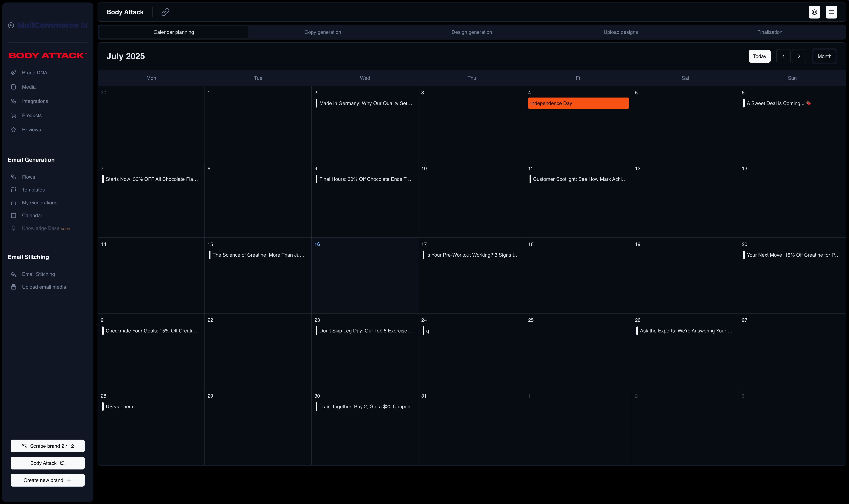Screen dimensions: 849x504
Task: Open the Products cart item
Action: coord(32,115)
